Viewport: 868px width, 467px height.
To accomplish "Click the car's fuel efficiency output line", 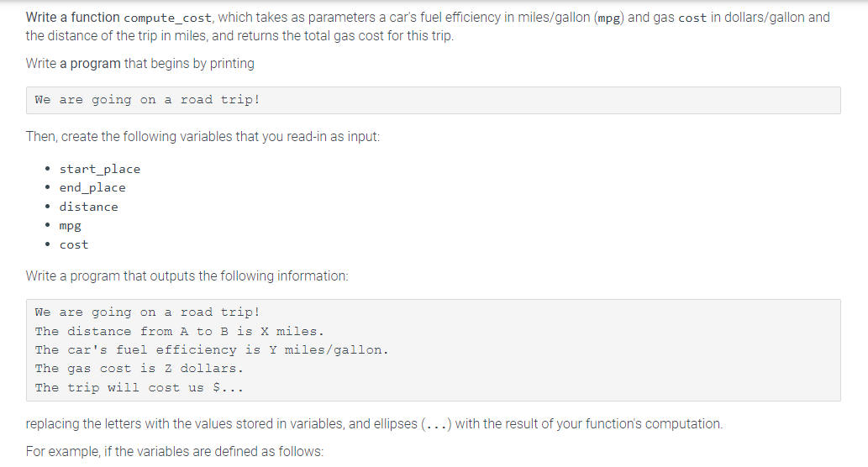I will (212, 350).
